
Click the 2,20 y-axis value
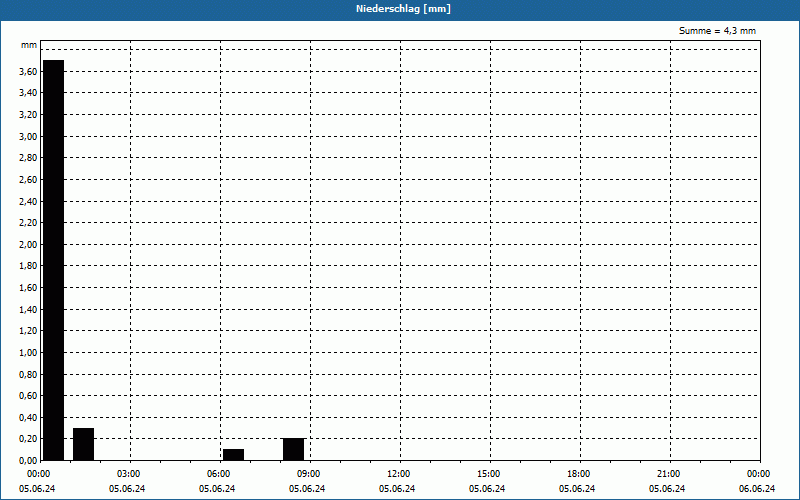[x=28, y=223]
